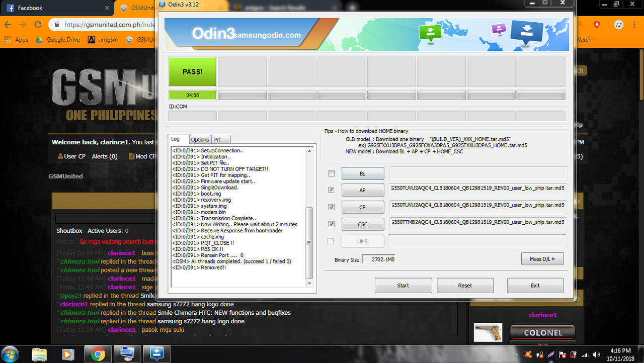Untick the CP checkbox in Odin
Viewport: 644px width, 363px height.
tap(331, 207)
